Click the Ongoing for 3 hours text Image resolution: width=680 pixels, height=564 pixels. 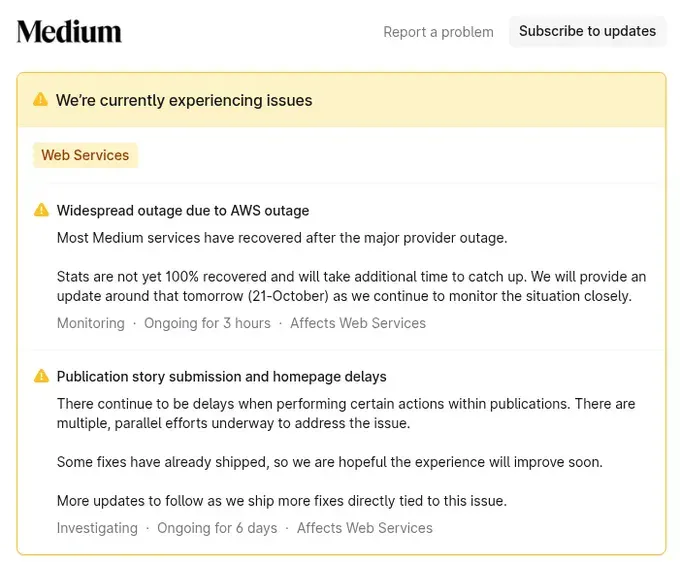coord(207,323)
